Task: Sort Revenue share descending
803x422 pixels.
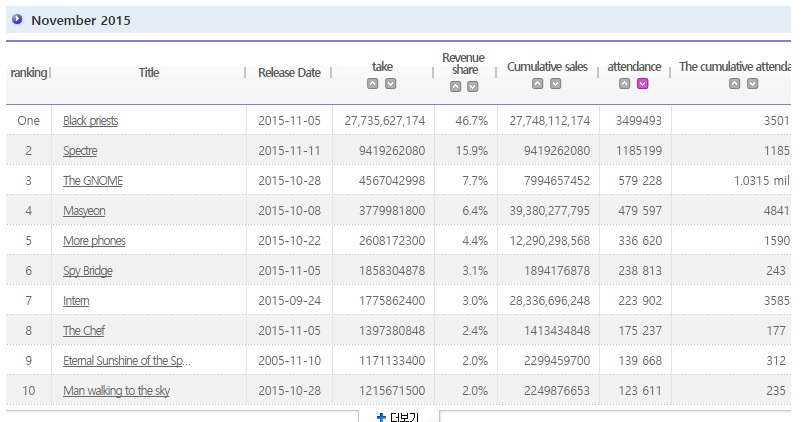Action: coord(473,87)
